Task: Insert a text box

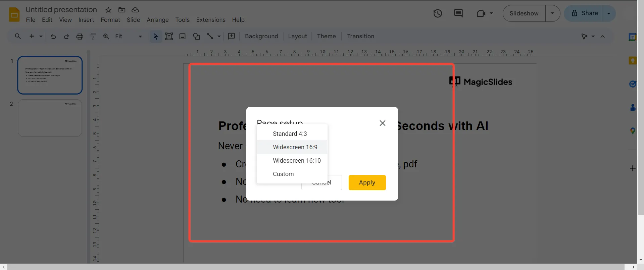Action: [169, 36]
